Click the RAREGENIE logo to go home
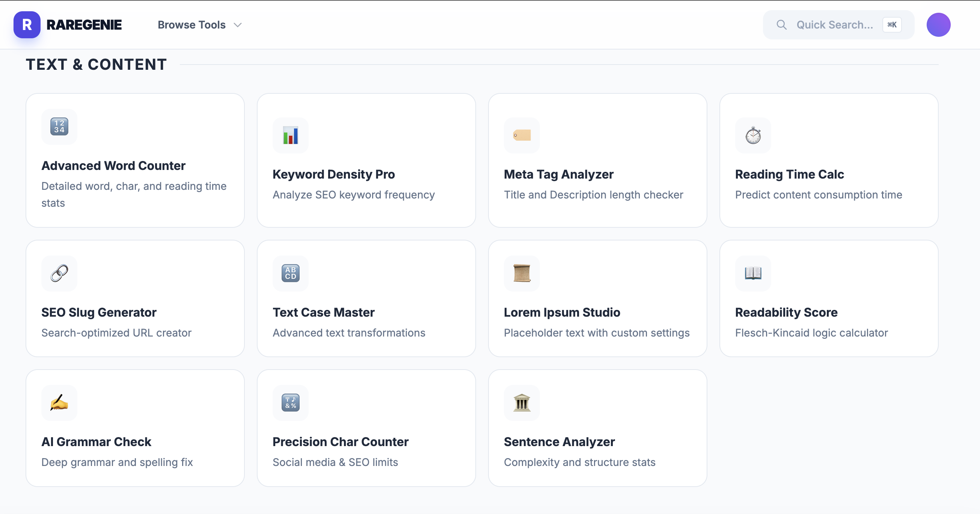980x514 pixels. click(x=68, y=25)
